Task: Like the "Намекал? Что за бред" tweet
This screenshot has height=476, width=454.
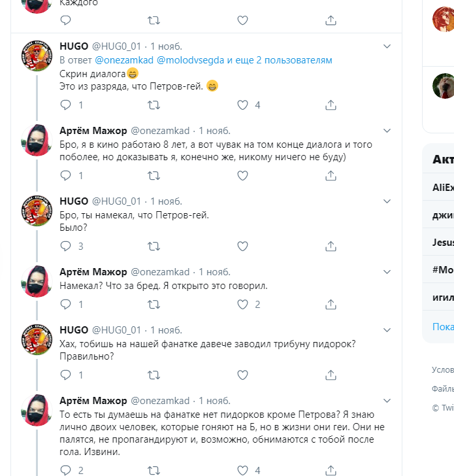Action: (x=242, y=304)
